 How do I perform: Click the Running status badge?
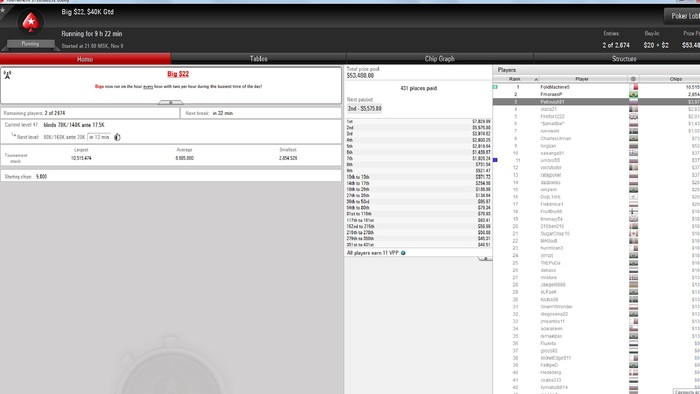[30, 44]
